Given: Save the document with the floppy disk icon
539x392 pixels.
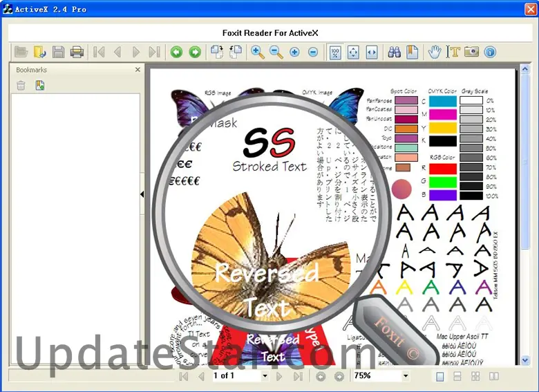Looking at the screenshot, I should click(59, 52).
